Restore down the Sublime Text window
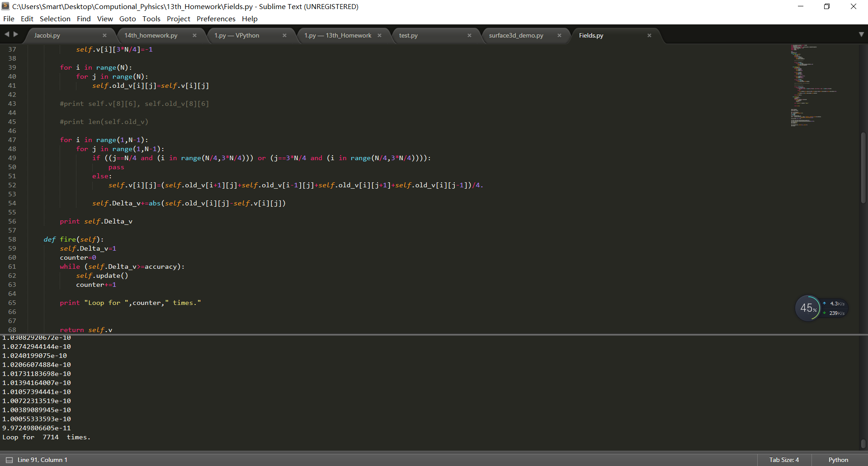This screenshot has height=466, width=868. 826,6
